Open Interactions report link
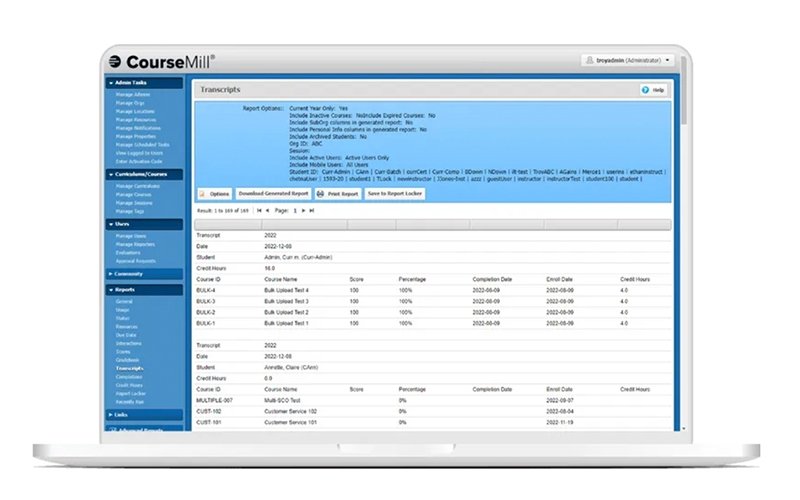800x500 pixels. [129, 343]
